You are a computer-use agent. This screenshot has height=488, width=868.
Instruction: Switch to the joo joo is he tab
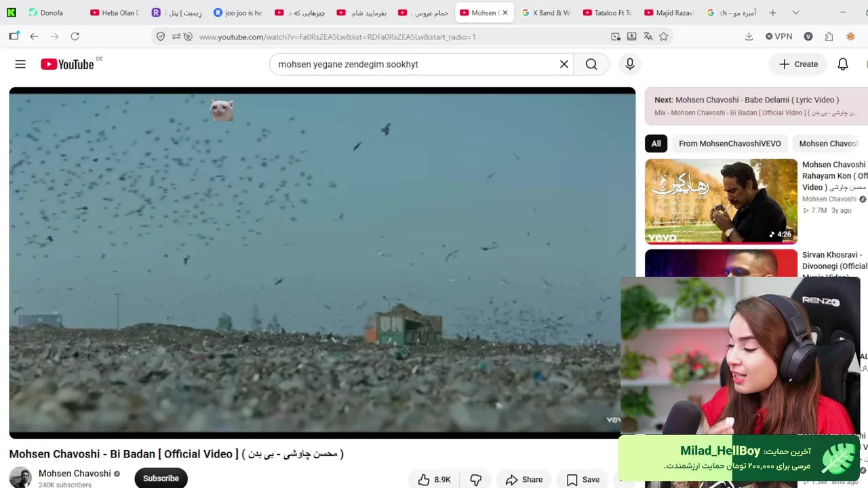237,13
